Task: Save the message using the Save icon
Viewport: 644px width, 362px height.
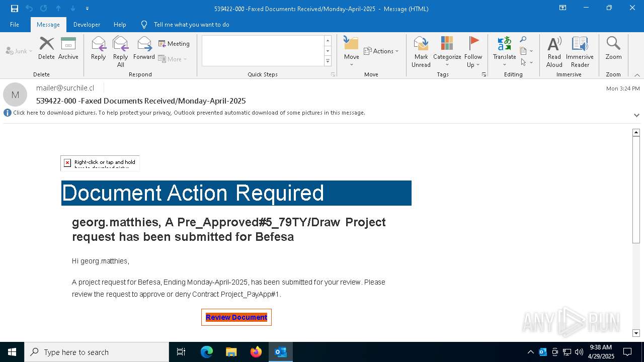Action: click(x=14, y=9)
